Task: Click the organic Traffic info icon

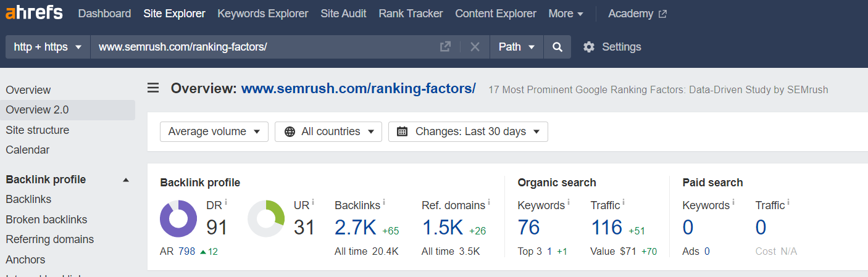Action: 625,202
